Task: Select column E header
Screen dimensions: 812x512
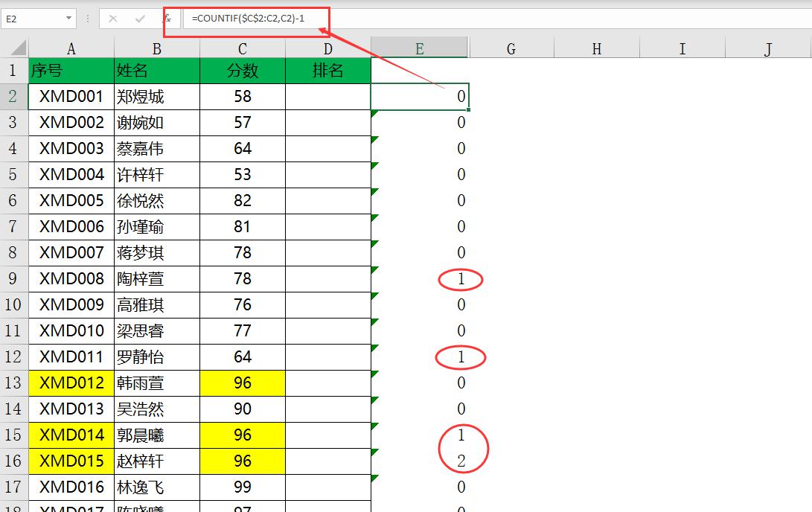Action: point(420,48)
